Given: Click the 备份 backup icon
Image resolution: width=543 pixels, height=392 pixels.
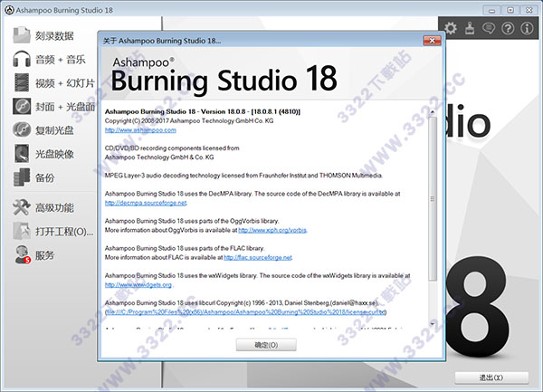Looking at the screenshot, I should coord(22,177).
